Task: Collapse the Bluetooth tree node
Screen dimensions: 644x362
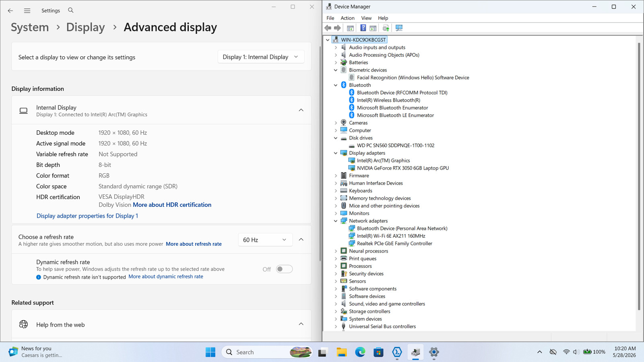Action: [x=336, y=85]
